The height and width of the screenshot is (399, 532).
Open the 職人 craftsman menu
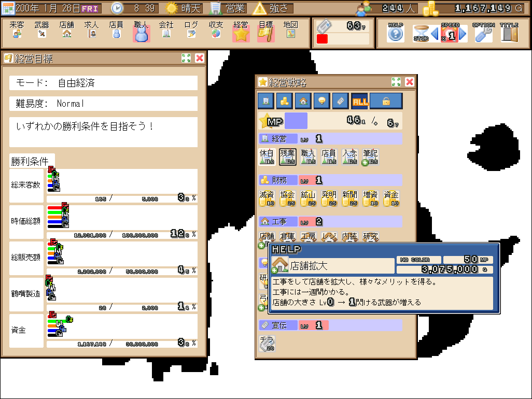141,31
